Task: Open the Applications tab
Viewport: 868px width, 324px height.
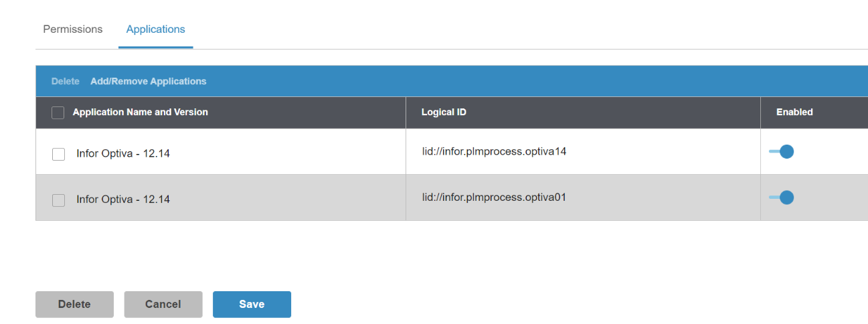Action: click(155, 29)
